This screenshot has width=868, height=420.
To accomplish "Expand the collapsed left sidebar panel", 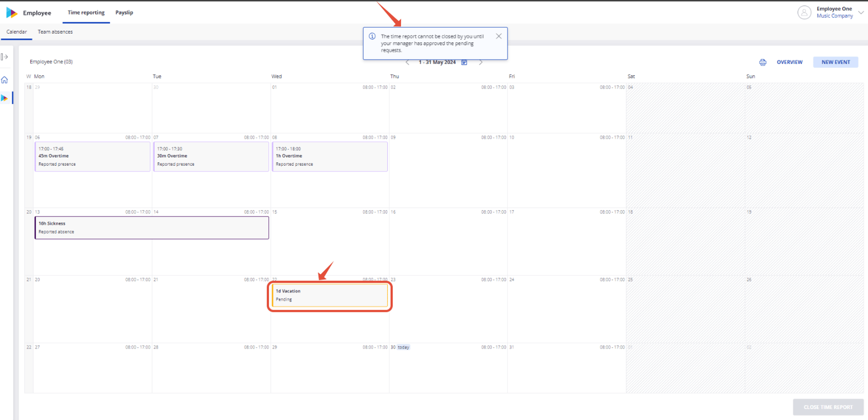I will click(x=5, y=57).
